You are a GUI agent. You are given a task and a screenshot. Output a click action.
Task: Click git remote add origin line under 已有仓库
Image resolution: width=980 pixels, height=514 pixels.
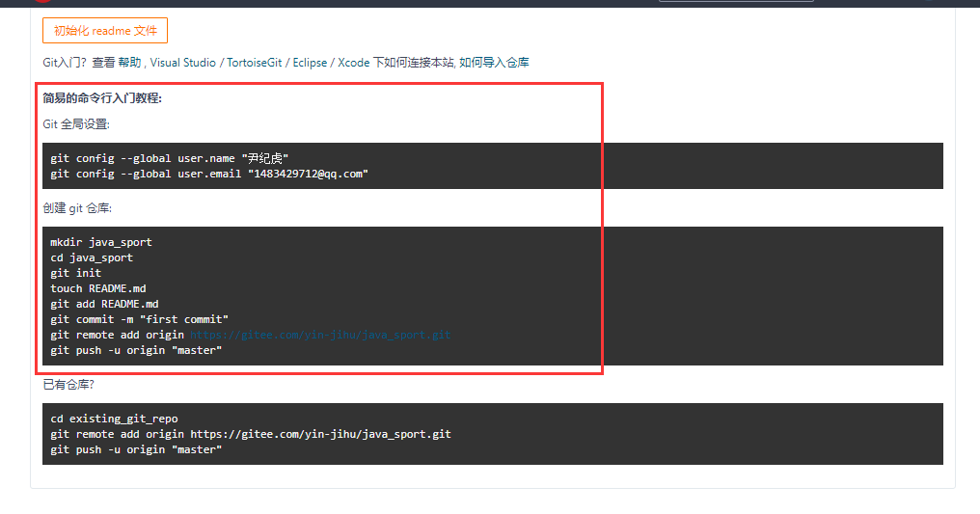pyautogui.click(x=251, y=434)
